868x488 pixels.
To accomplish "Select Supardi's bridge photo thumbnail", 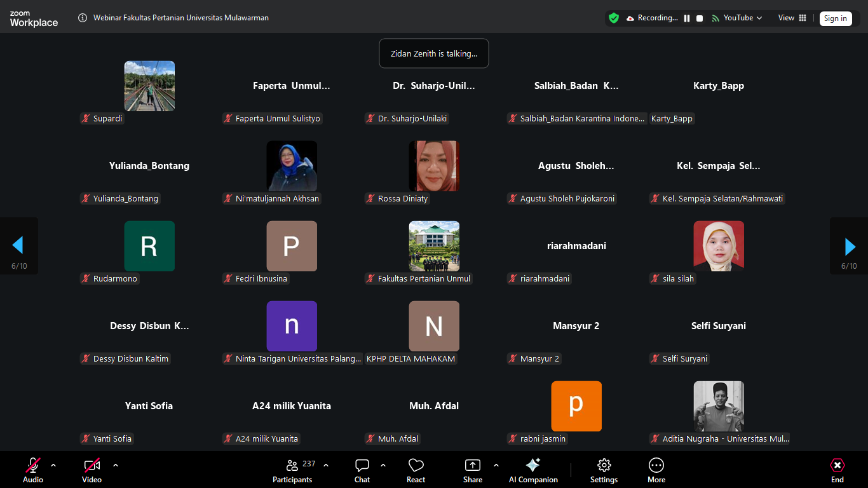I will pyautogui.click(x=149, y=86).
